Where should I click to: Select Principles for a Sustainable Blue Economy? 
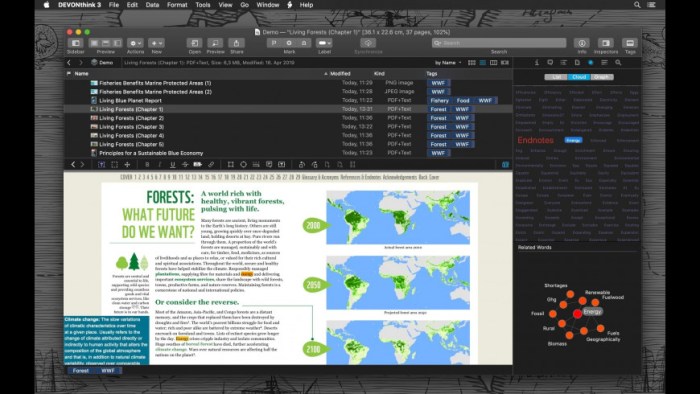coord(288,153)
